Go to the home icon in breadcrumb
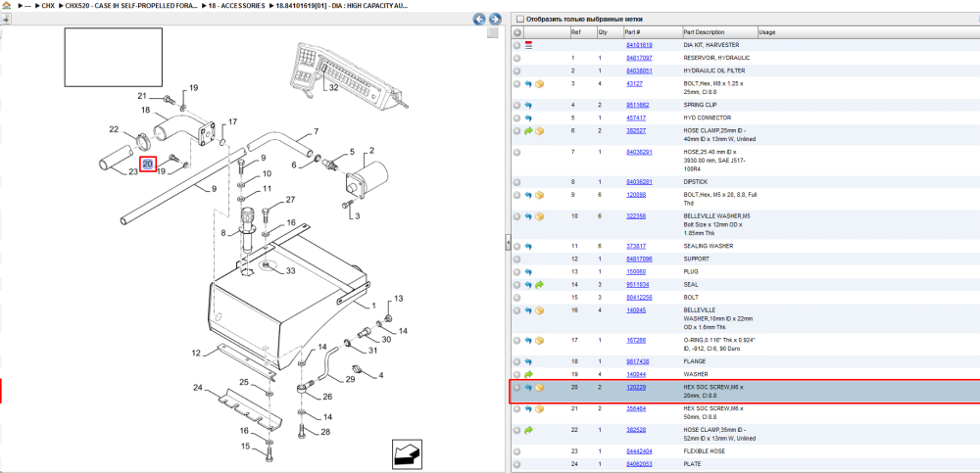This screenshot has width=980, height=473. click(x=5, y=5)
